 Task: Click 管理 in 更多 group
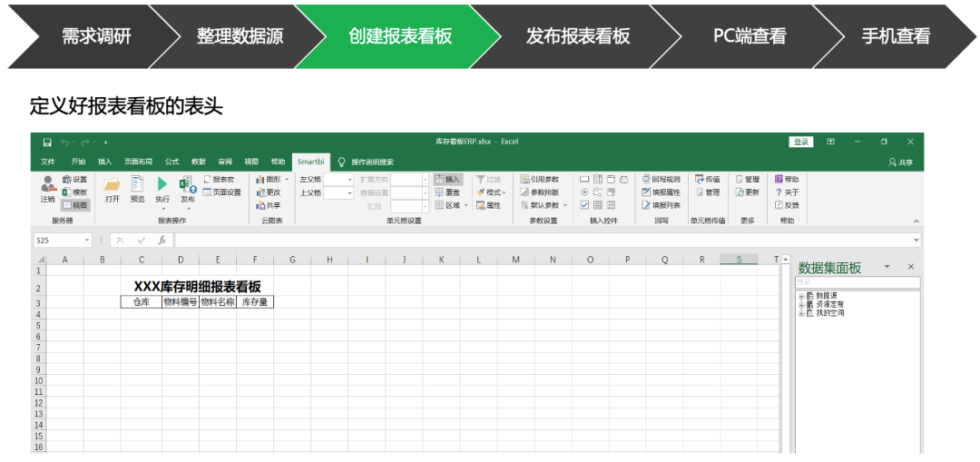(x=748, y=180)
